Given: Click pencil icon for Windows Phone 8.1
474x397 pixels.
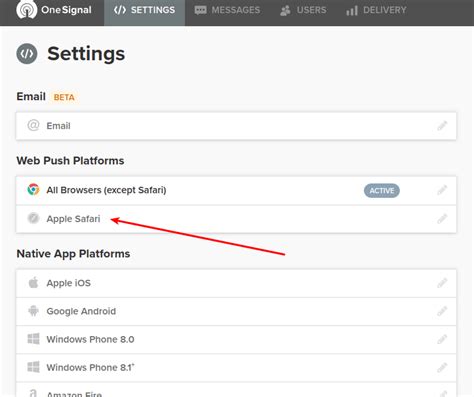Looking at the screenshot, I should (442, 368).
